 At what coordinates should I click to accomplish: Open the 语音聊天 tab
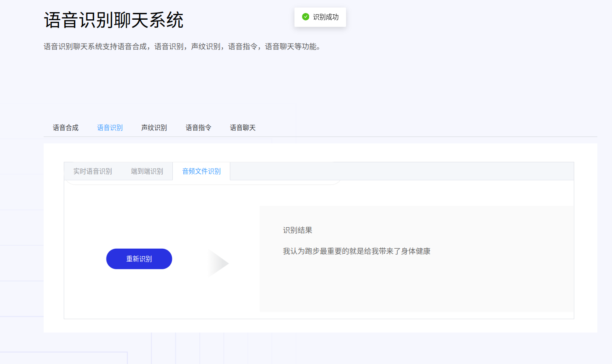(242, 128)
